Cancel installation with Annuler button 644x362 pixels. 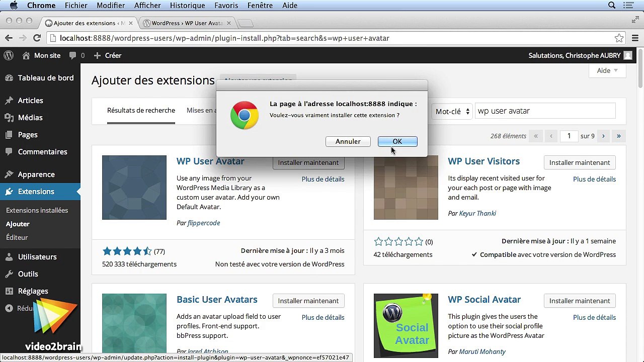[x=348, y=141]
